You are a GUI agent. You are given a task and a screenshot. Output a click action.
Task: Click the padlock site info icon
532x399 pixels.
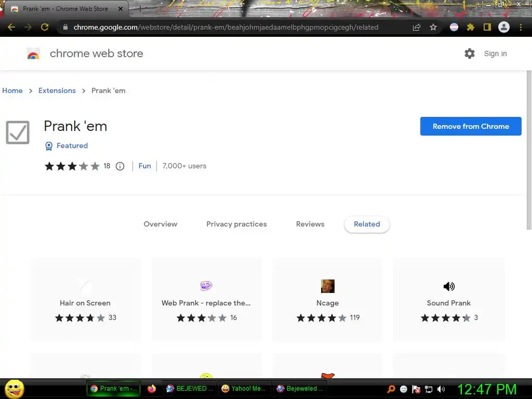pos(65,27)
